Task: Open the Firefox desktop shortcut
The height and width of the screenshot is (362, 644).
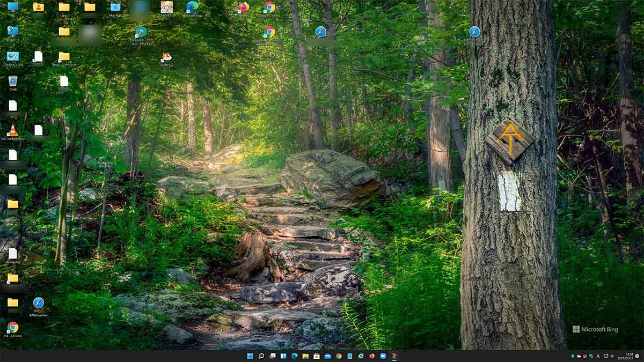Action: [244, 7]
